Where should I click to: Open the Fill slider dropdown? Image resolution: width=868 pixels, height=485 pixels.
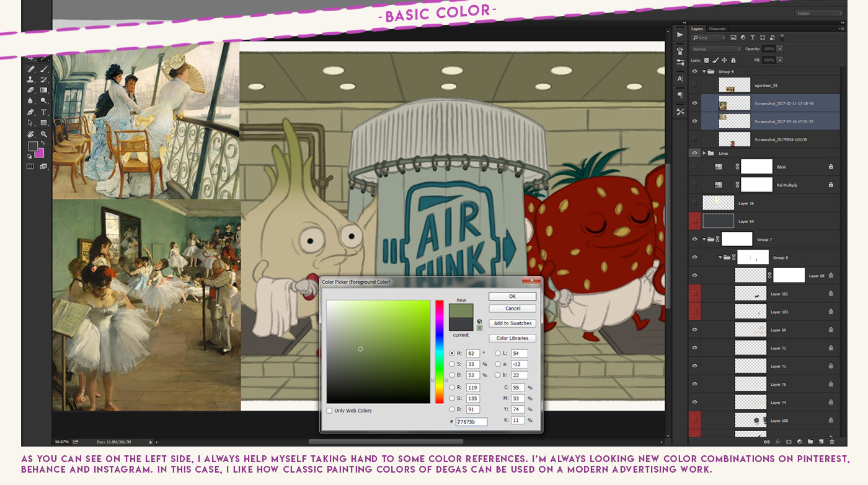click(x=780, y=60)
